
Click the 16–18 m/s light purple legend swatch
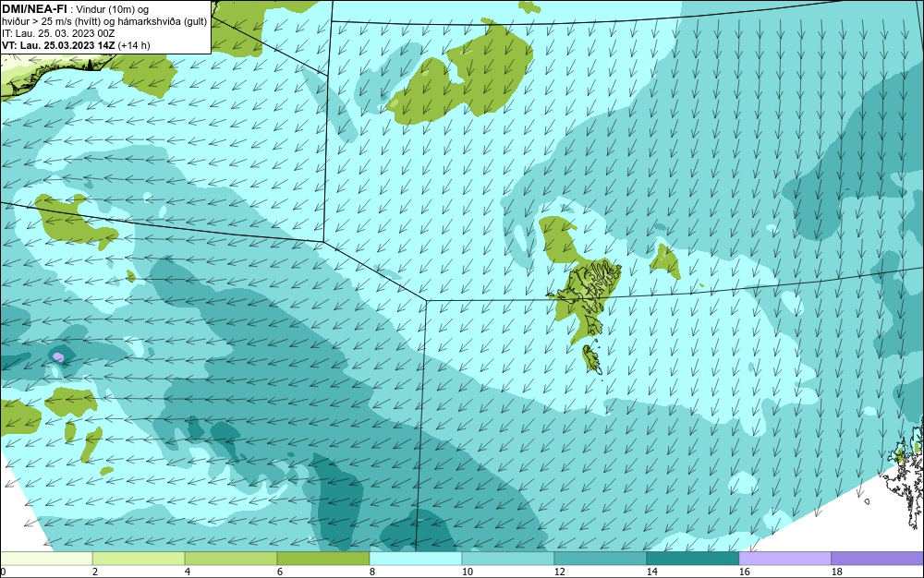pyautogui.click(x=784, y=558)
